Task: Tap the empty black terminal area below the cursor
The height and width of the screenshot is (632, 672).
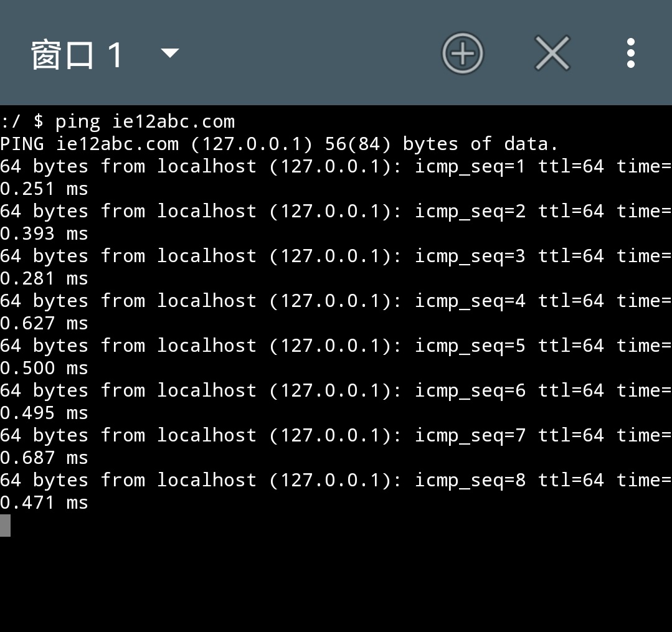Action: pyautogui.click(x=336, y=585)
